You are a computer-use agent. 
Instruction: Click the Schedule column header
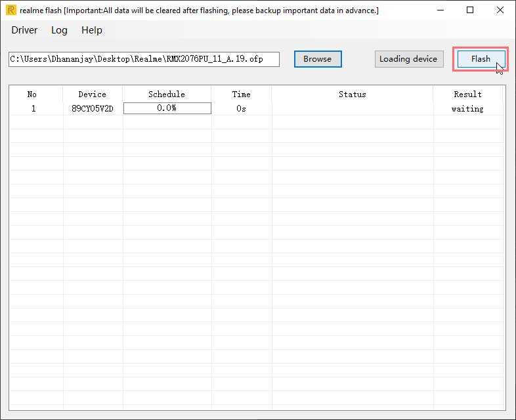(x=167, y=94)
